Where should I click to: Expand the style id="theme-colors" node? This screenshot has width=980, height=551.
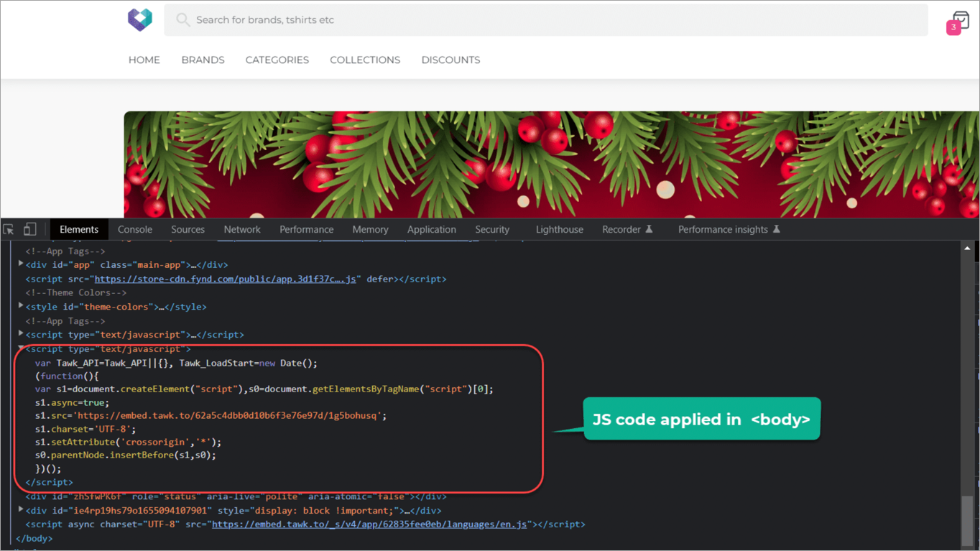coord(21,306)
